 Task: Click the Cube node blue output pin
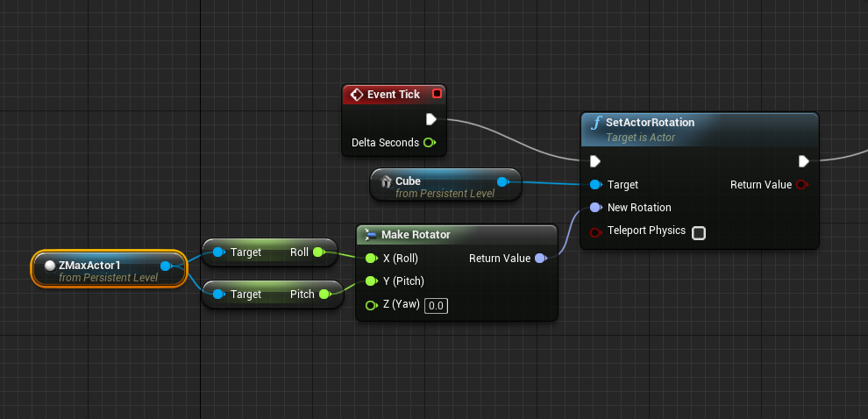pyautogui.click(x=502, y=182)
